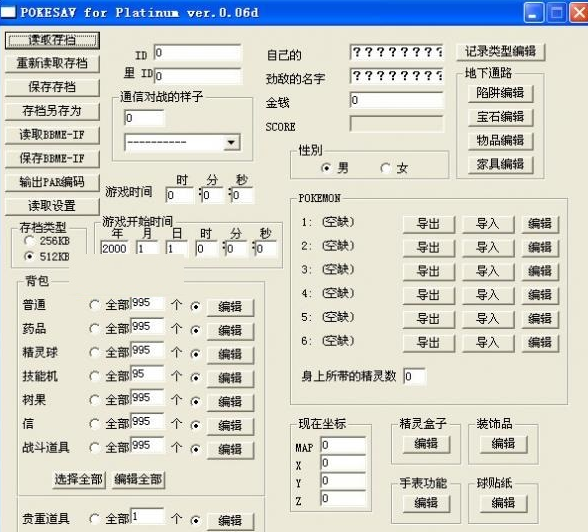Select 全部 radio for 战斗道具 items
The height and width of the screenshot is (532, 588).
(94, 448)
